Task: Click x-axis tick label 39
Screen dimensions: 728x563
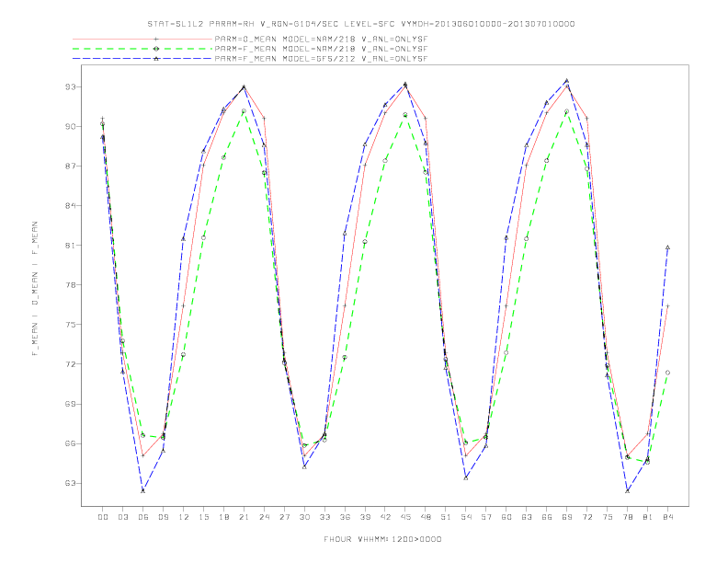Action: pos(365,517)
